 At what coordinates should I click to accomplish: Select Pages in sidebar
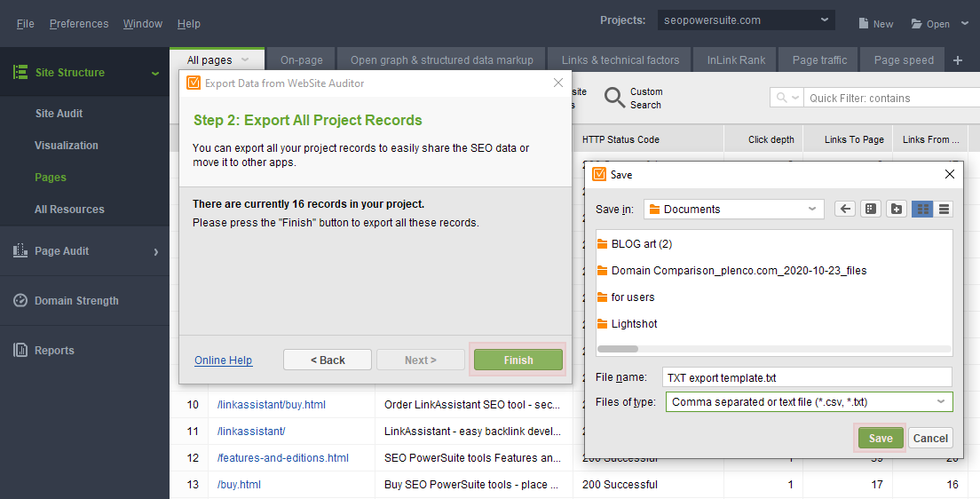coord(51,177)
